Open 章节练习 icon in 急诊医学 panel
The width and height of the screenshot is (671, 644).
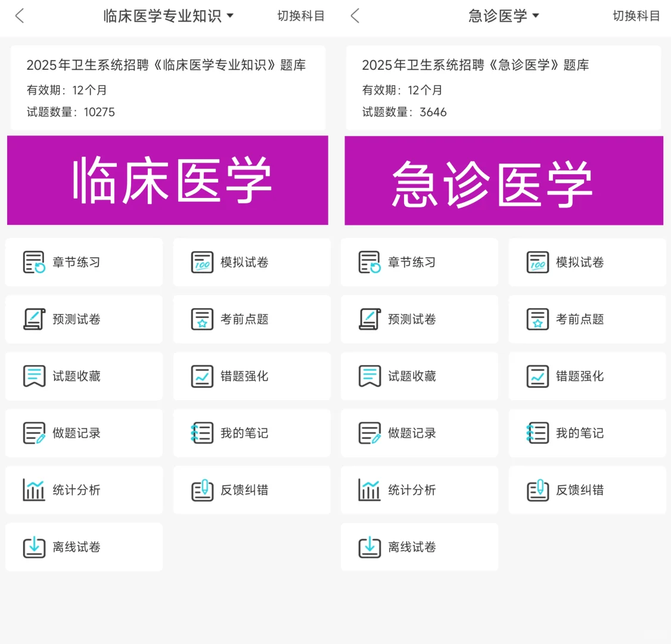369,262
